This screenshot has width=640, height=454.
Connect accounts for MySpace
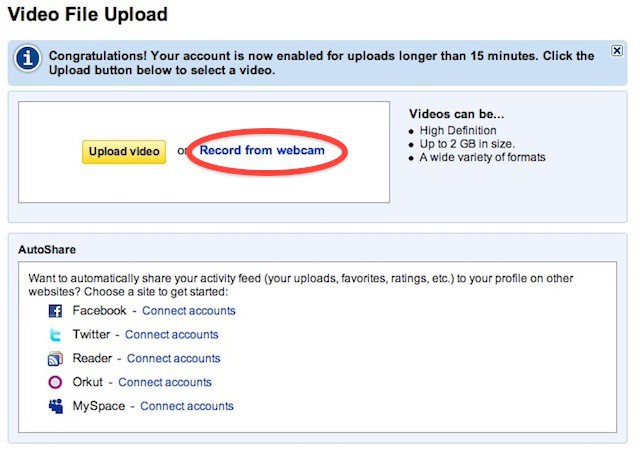[187, 406]
